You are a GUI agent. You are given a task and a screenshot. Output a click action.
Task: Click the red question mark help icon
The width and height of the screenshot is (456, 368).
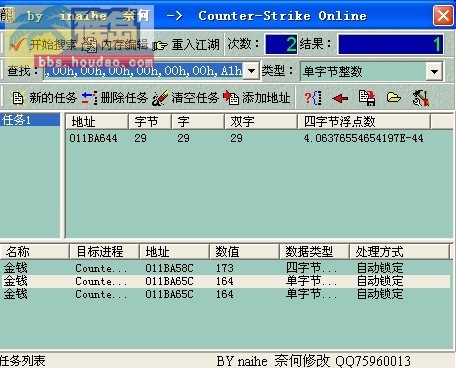tap(313, 98)
